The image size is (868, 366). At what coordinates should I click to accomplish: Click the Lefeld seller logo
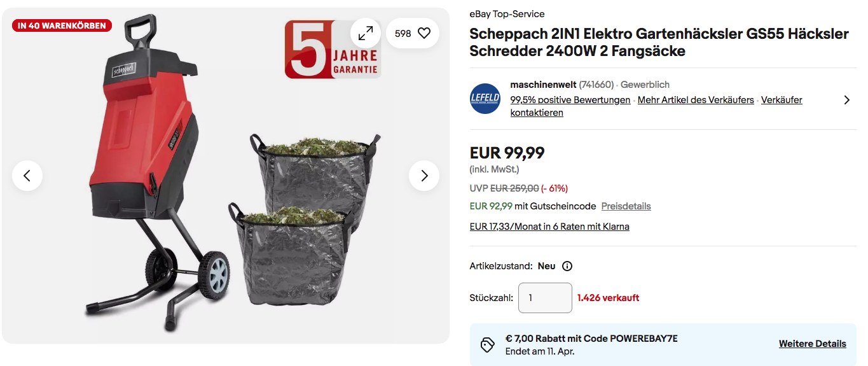coord(485,99)
